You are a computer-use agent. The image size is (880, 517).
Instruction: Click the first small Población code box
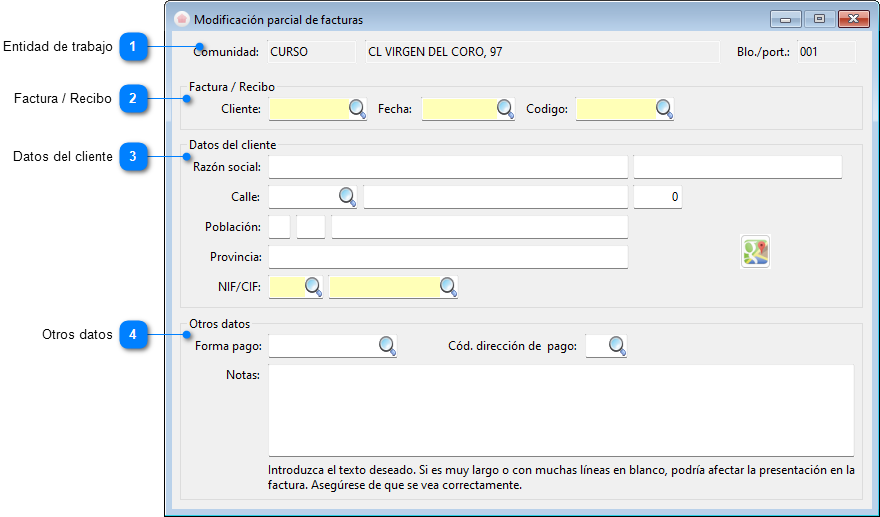(x=279, y=227)
